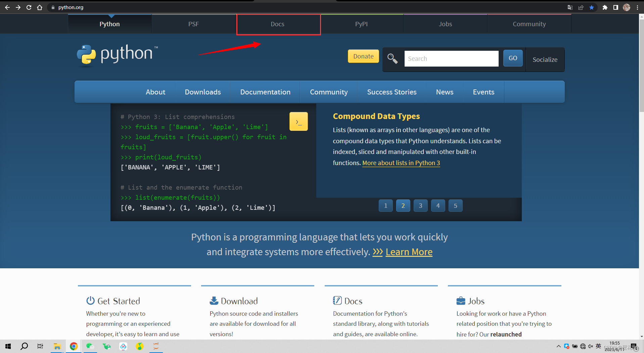Image resolution: width=644 pixels, height=353 pixels.
Task: Click the Jobs section heading
Action: [476, 301]
